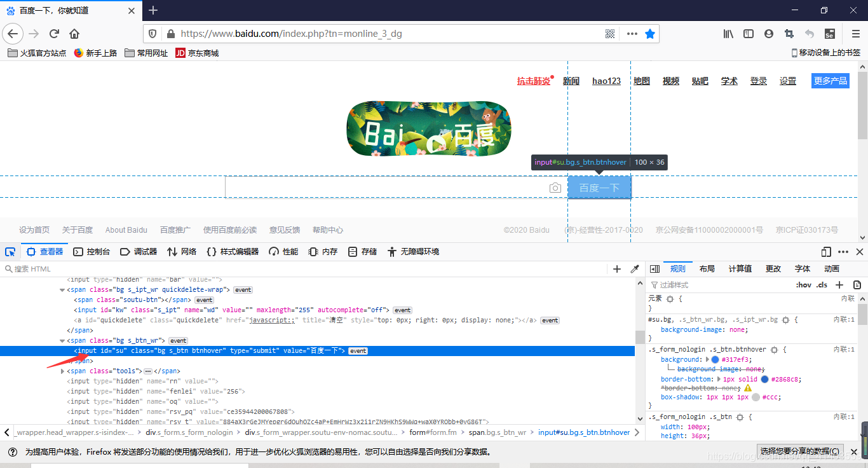Switch to the 调试器 debugger tab

[139, 252]
